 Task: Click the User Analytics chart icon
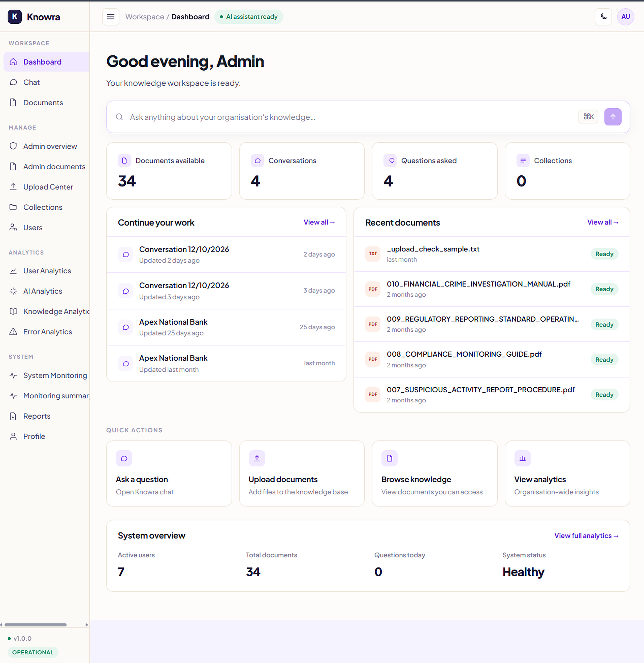point(13,271)
